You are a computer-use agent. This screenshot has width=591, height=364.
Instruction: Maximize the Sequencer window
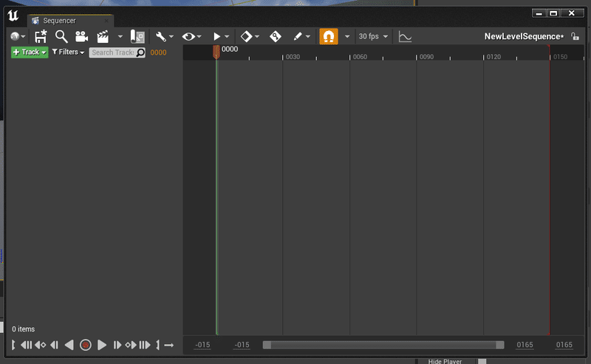553,13
